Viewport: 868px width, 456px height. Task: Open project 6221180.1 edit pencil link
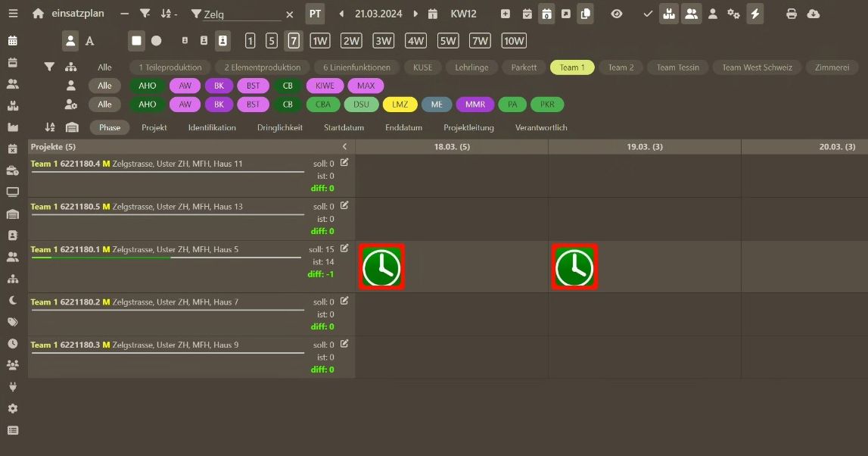[x=344, y=248]
